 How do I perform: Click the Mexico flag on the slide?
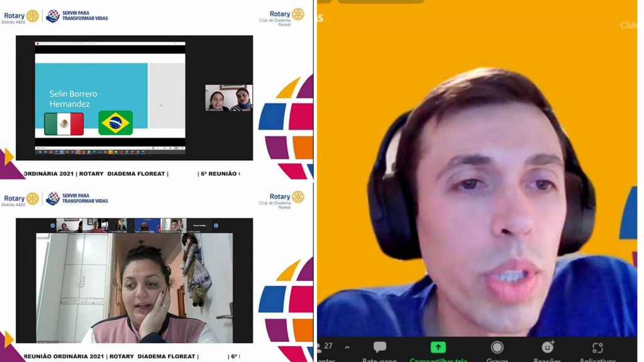pos(64,124)
